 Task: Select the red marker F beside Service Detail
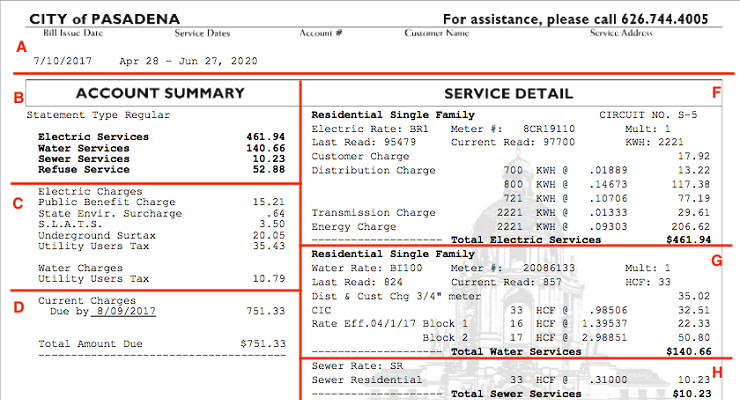tap(715, 93)
